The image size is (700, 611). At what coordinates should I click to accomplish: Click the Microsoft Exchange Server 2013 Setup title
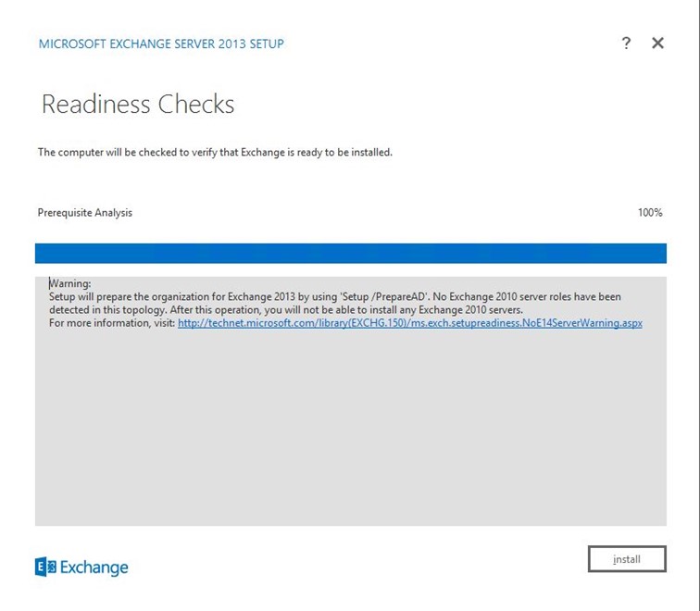(x=161, y=44)
